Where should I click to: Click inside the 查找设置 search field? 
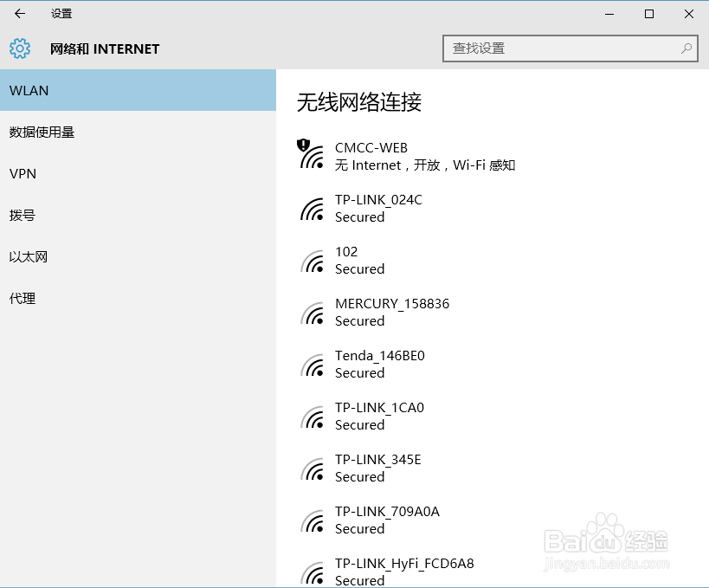(554, 48)
